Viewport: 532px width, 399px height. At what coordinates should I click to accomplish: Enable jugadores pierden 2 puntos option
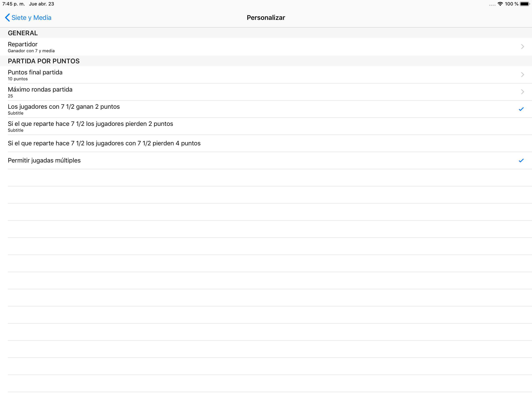click(x=266, y=126)
